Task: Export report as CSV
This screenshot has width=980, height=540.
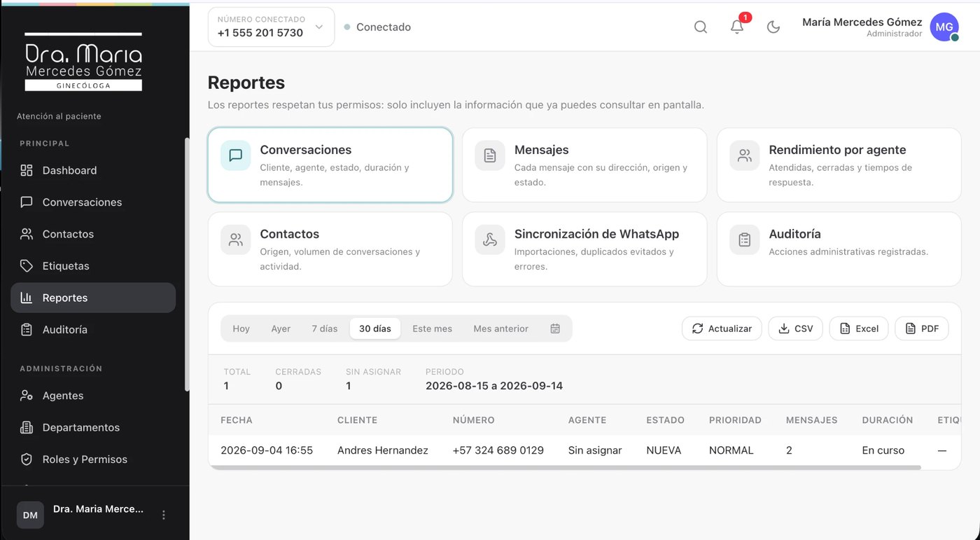Action: (x=795, y=328)
